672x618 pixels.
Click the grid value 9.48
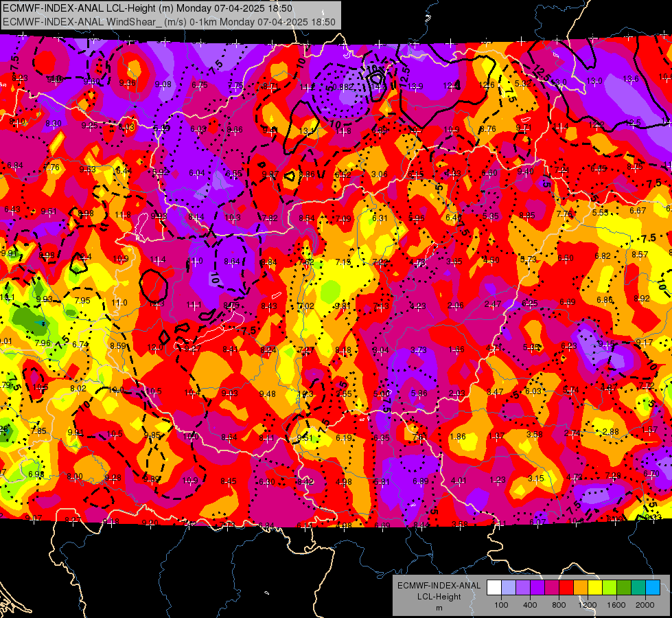point(268,393)
